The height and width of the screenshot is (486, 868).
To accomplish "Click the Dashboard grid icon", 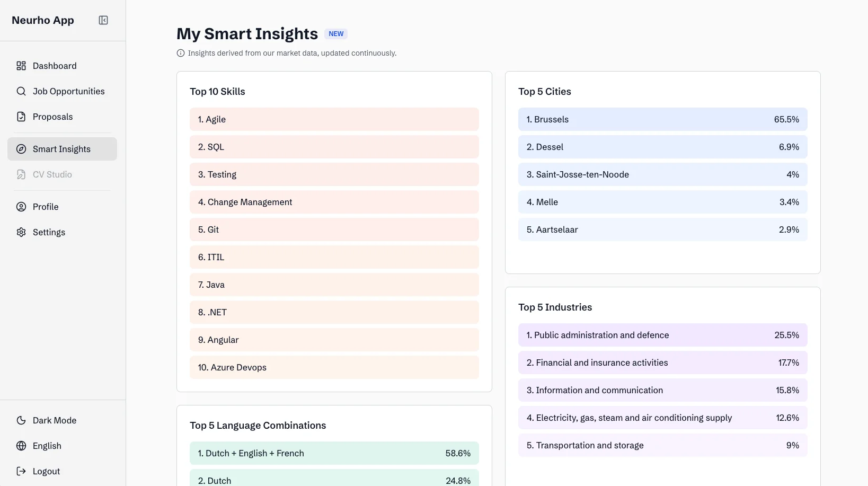I will pos(21,66).
